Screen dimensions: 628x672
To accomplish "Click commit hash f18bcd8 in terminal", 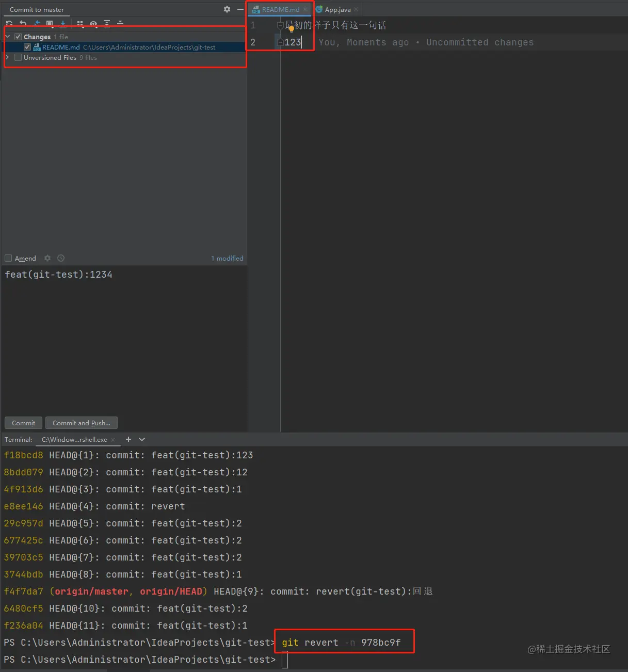I will click(23, 455).
